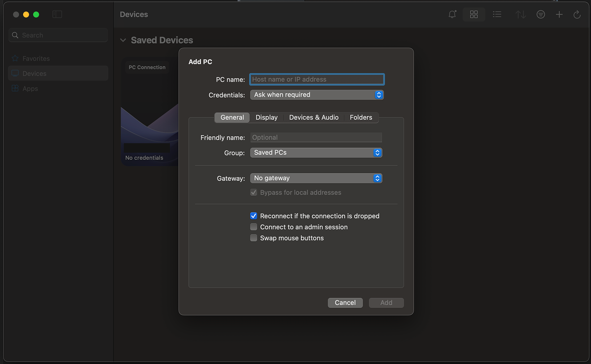The height and width of the screenshot is (364, 591).
Task: Toggle the sidebar panel icon
Action: click(57, 15)
